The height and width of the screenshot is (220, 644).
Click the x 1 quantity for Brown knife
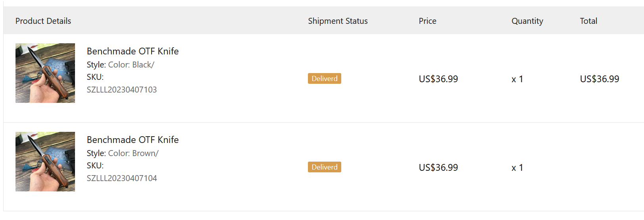(x=517, y=168)
